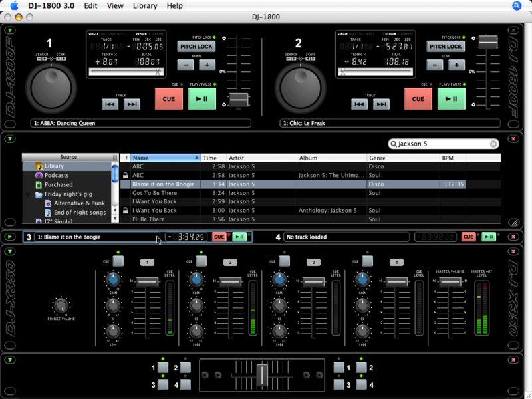This screenshot has width=532, height=399.
Task: Assign channel 1 to left crossfader side
Action: (x=163, y=368)
